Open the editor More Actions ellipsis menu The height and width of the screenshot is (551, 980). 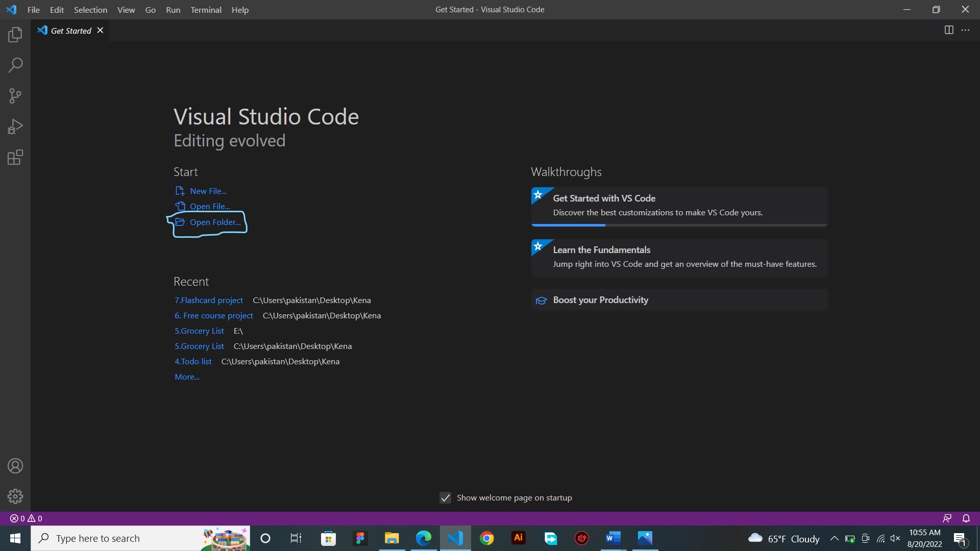tap(965, 30)
